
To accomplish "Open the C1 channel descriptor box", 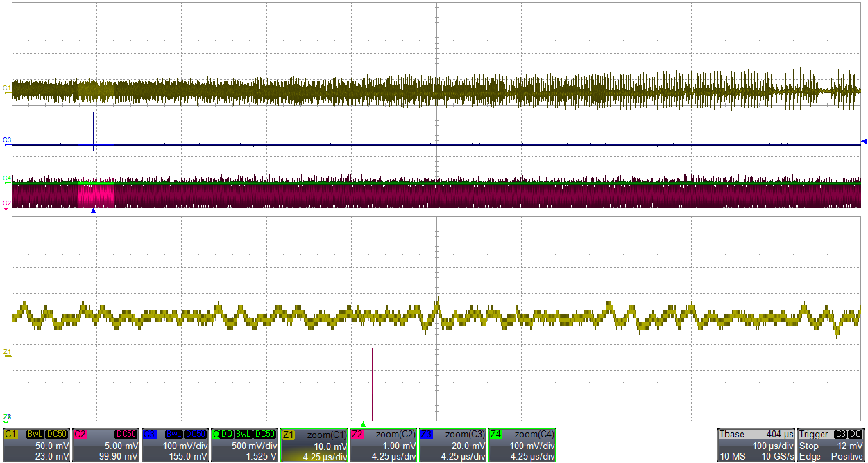I will click(x=36, y=445).
